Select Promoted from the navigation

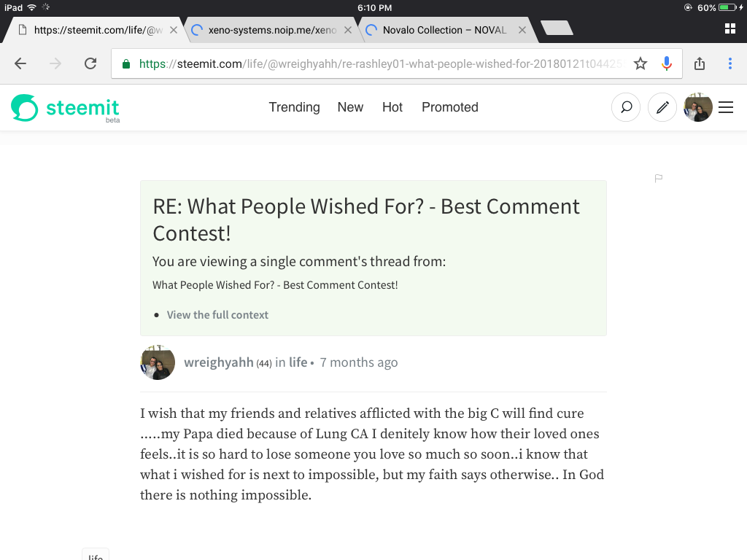[449, 107]
